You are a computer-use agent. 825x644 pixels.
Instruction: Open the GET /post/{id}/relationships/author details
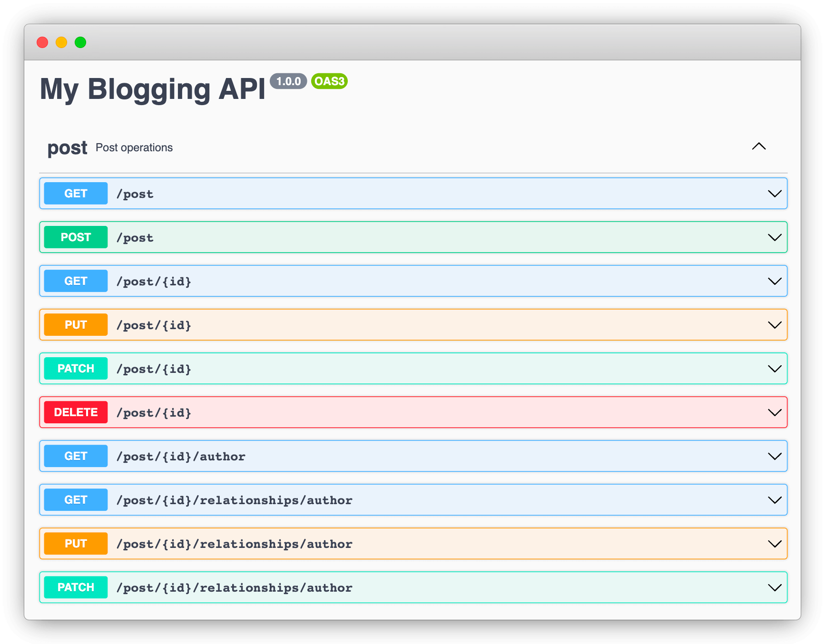click(x=774, y=499)
